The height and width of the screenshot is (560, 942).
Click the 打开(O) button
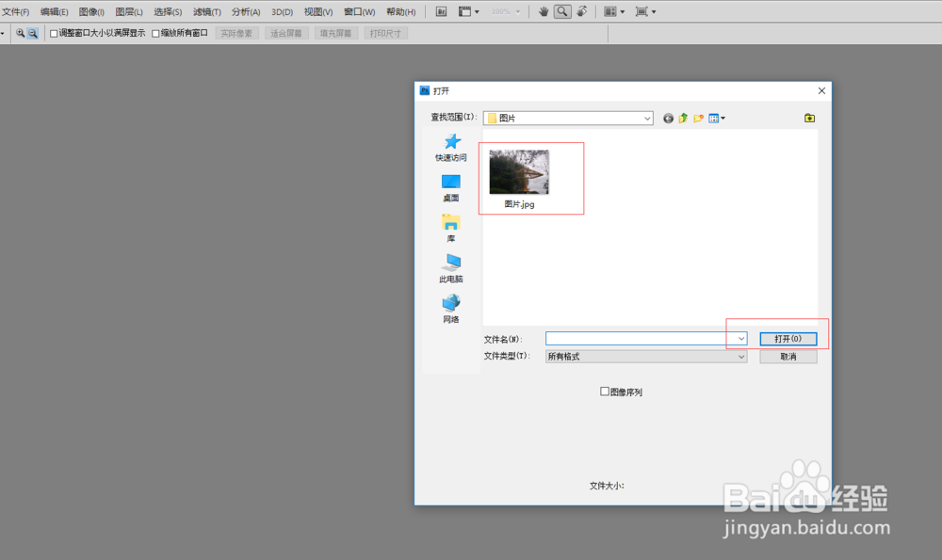pyautogui.click(x=788, y=339)
